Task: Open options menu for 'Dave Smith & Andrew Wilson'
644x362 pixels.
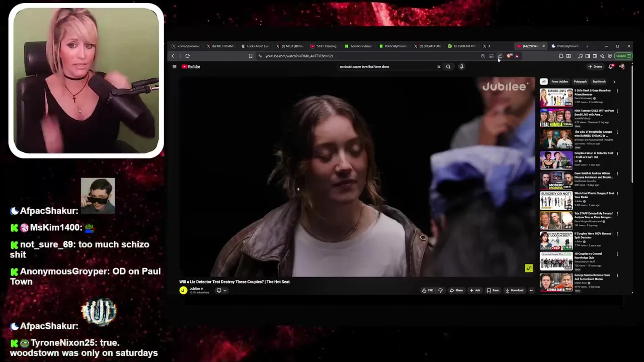Action: click(x=617, y=173)
